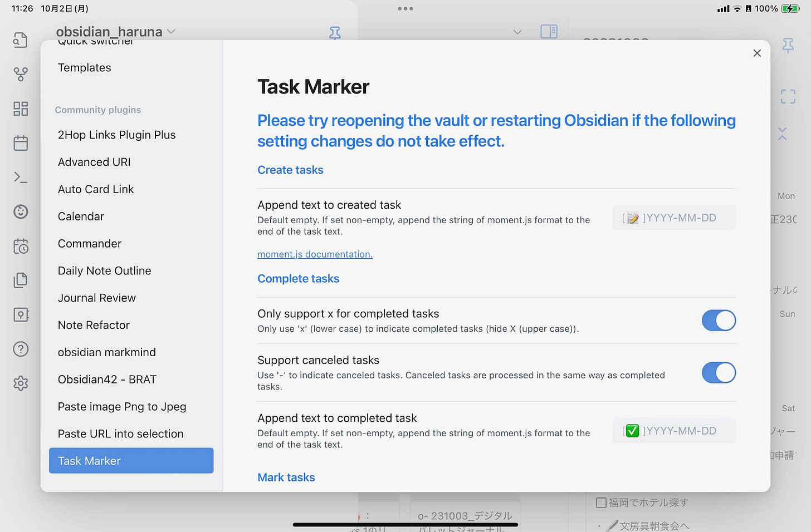Click the Complete tasks heading
811x532 pixels.
[298, 279]
